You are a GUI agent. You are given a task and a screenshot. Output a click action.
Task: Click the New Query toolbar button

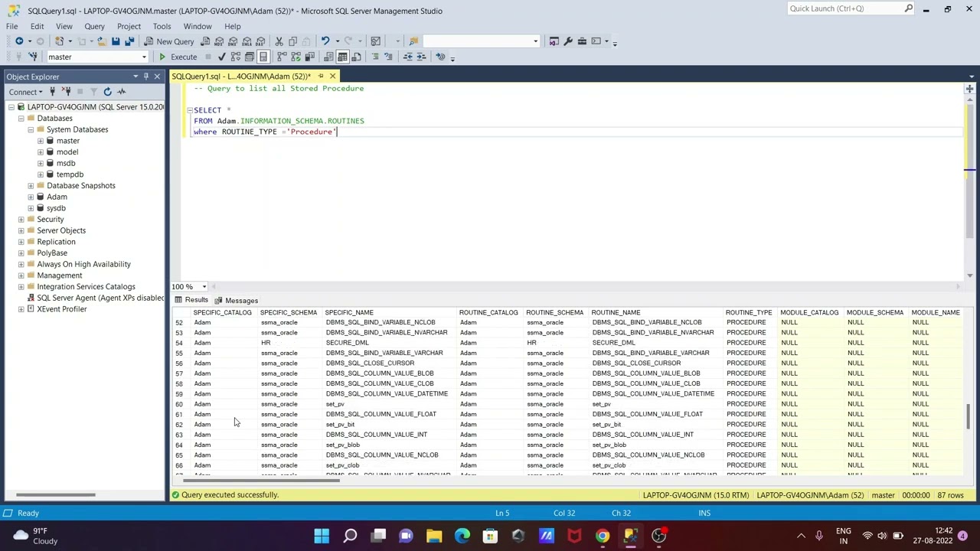tap(169, 41)
